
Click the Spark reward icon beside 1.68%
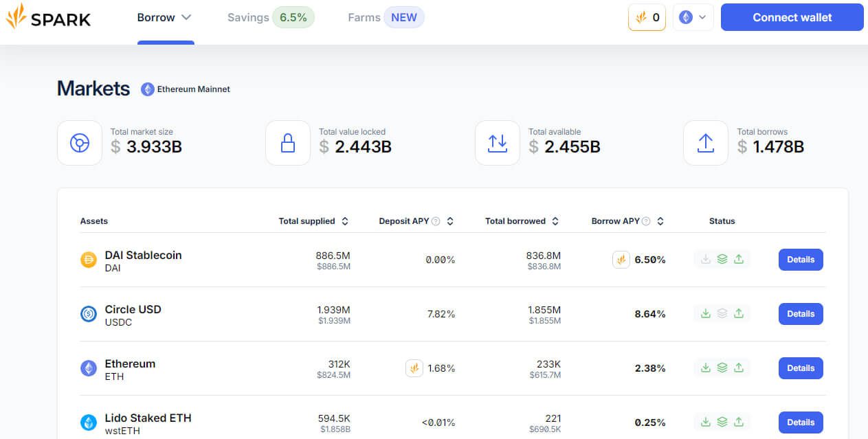point(414,368)
